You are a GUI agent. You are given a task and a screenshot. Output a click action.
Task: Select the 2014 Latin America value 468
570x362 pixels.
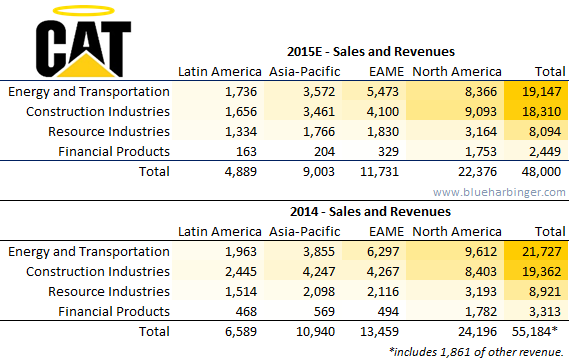tap(246, 311)
